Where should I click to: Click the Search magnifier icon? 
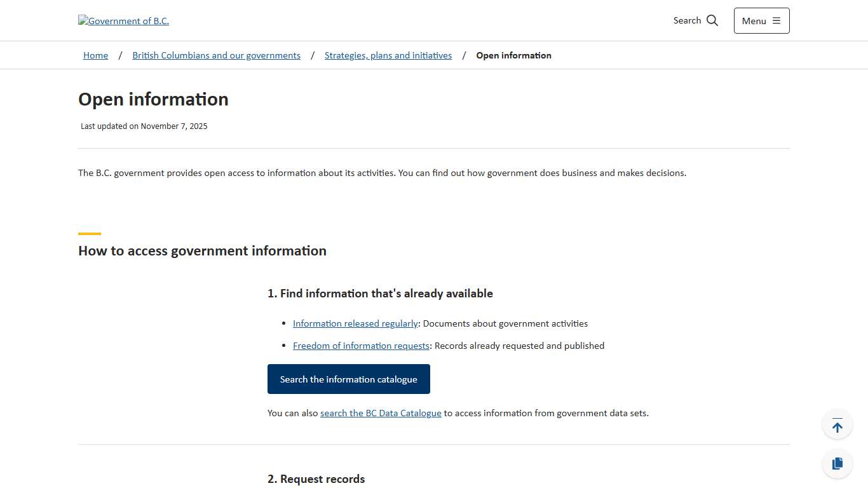712,20
